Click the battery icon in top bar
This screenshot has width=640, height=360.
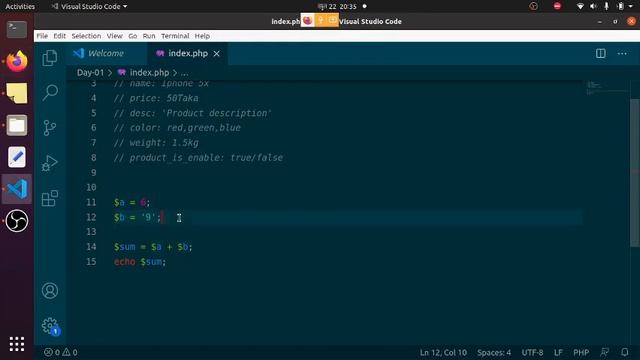click(620, 6)
